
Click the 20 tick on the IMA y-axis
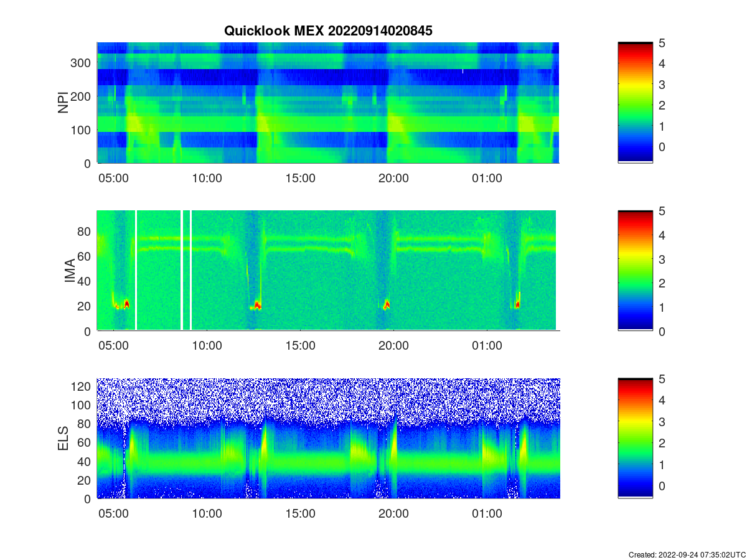coord(85,306)
